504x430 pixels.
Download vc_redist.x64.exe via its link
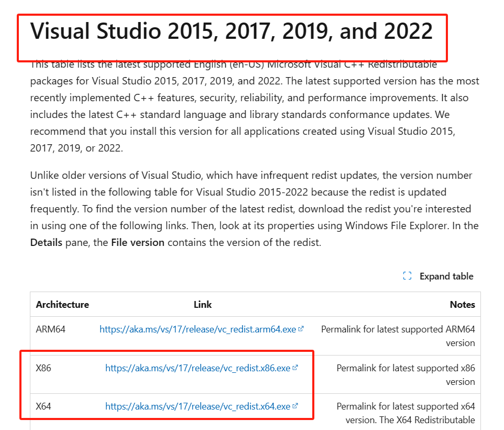click(x=198, y=406)
